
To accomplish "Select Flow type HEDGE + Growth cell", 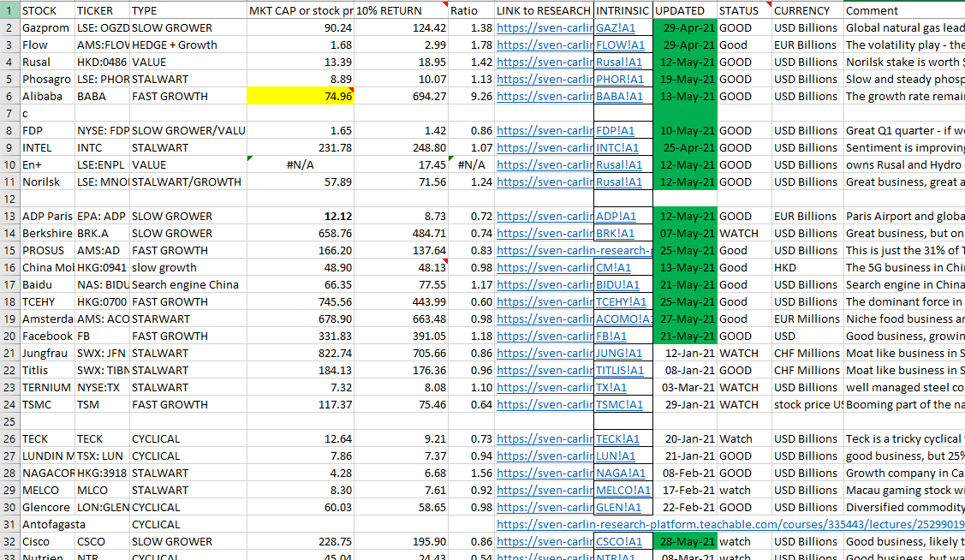I will 188,45.
